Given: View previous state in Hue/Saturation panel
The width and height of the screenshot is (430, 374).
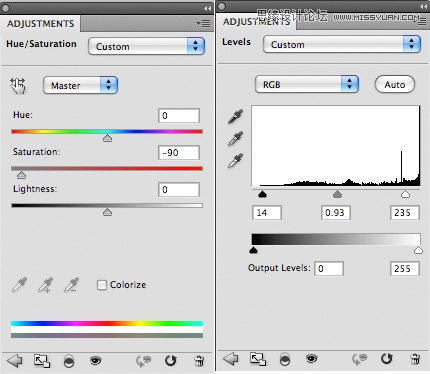Looking at the screenshot, I should (144, 361).
